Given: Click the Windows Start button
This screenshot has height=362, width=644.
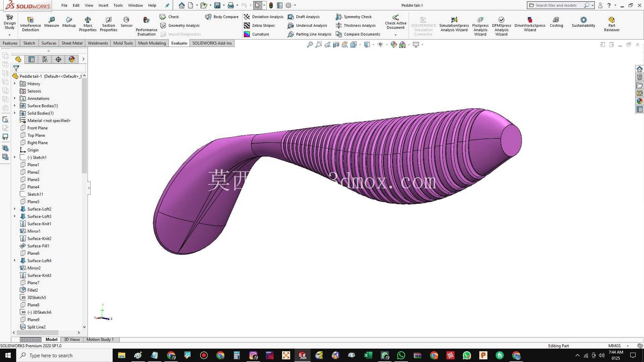Looking at the screenshot, I should [8, 355].
